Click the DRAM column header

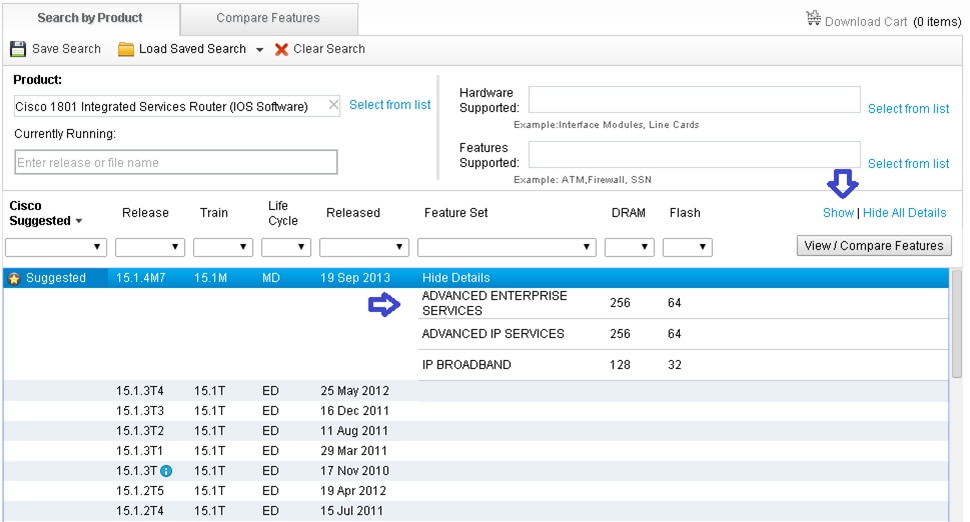click(x=629, y=213)
